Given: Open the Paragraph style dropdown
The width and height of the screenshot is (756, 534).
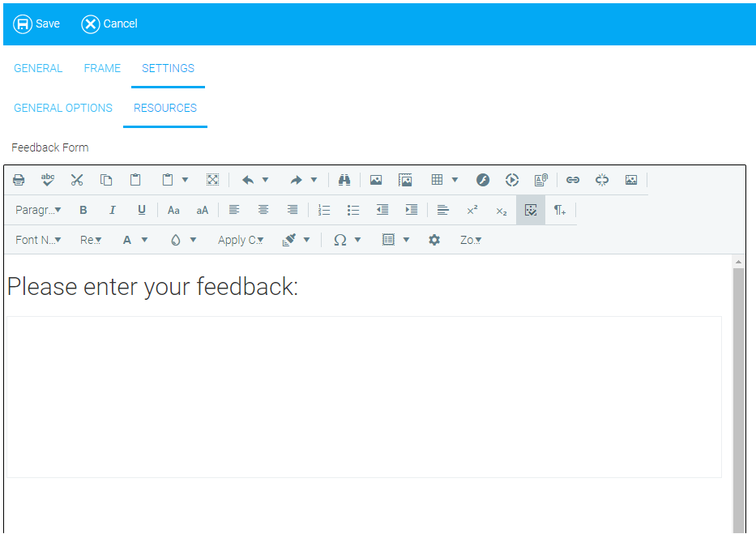Looking at the screenshot, I should 38,210.
